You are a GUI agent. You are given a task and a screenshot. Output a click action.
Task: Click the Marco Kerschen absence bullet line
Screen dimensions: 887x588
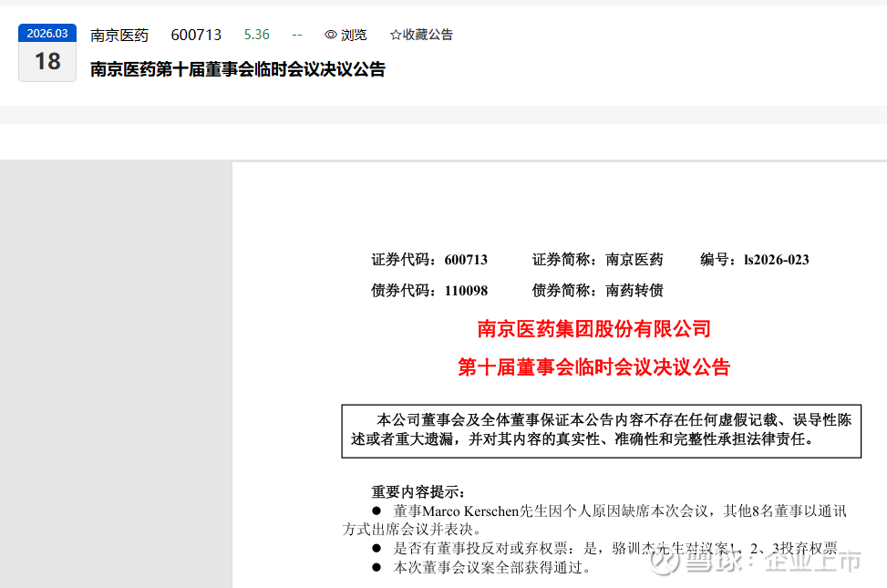click(594, 521)
